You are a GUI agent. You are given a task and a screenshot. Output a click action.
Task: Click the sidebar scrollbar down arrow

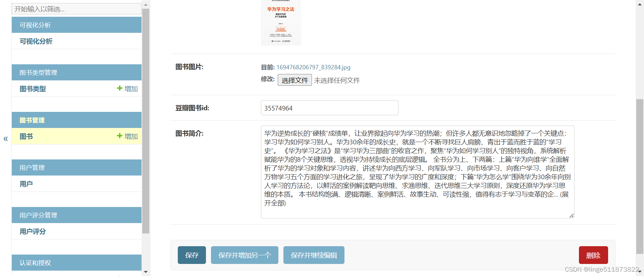click(146, 272)
